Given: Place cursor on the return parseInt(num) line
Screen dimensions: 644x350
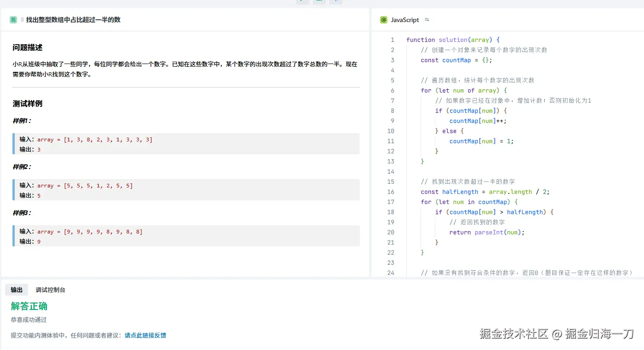Looking at the screenshot, I should [487, 233].
